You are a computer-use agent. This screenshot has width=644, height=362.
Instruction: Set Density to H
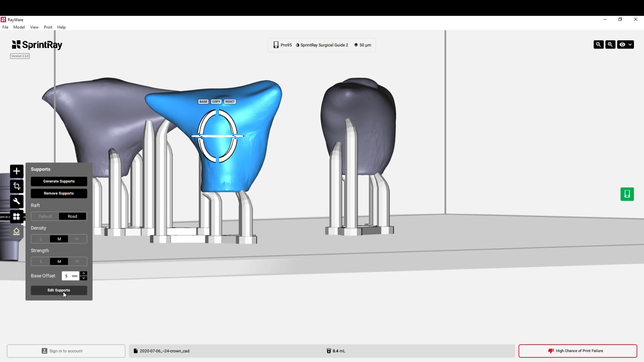(x=77, y=239)
